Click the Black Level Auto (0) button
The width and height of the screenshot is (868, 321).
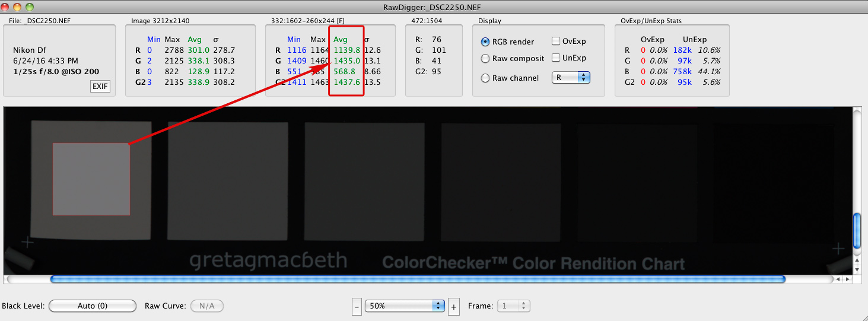click(93, 306)
